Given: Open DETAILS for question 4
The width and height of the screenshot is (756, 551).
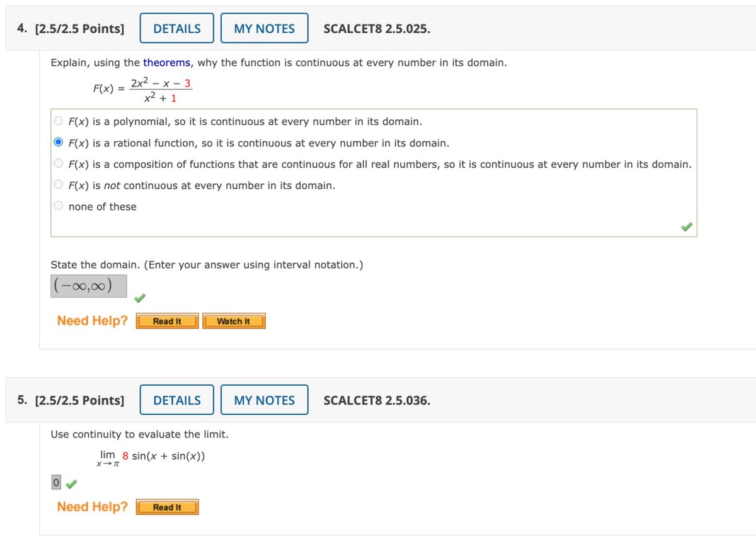Looking at the screenshot, I should pyautogui.click(x=176, y=28).
